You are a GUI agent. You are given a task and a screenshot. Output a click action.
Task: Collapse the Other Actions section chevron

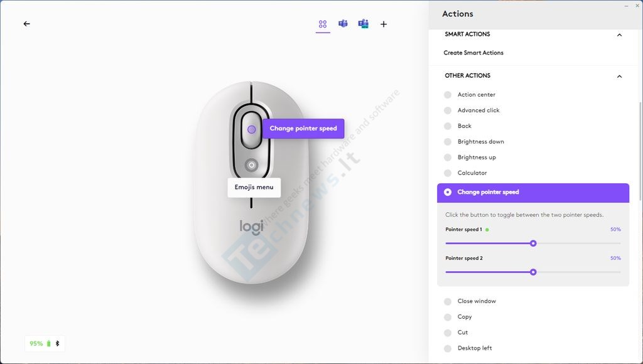[619, 76]
